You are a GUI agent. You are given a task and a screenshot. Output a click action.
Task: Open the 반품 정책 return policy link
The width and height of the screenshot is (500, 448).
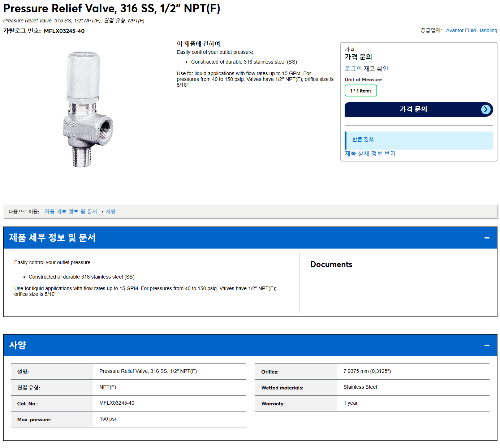[363, 139]
